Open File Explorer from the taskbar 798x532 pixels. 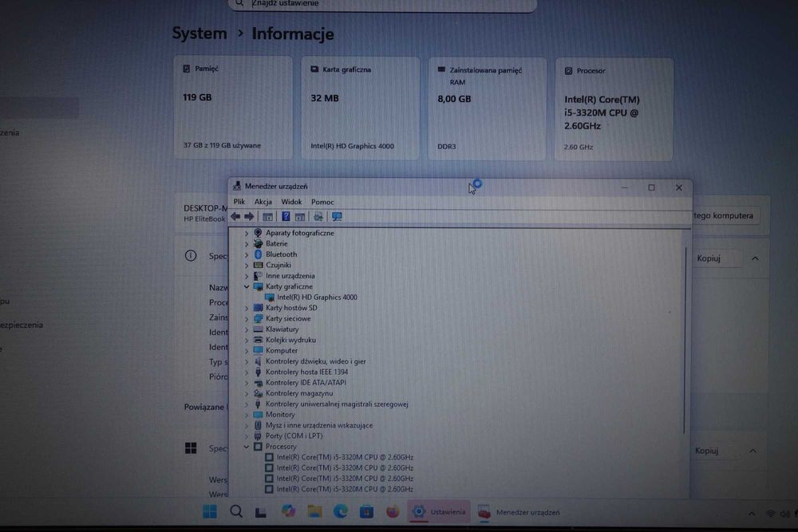click(314, 511)
